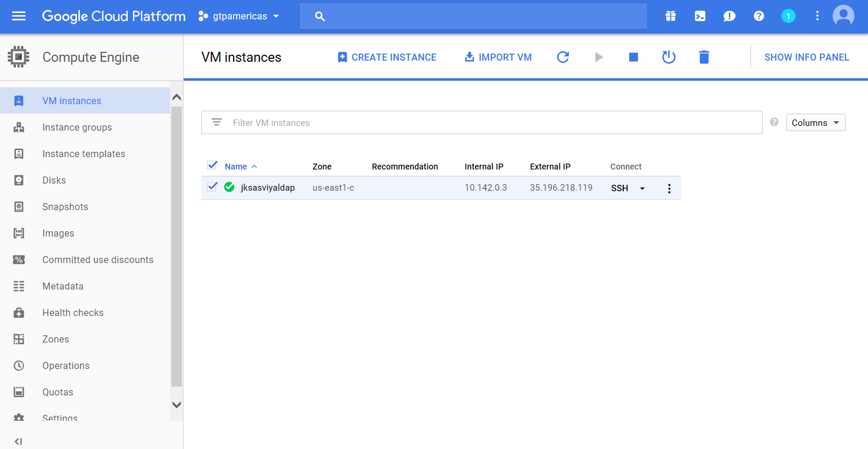Activate the Cloud Shell terminal icon
This screenshot has width=868, height=449.
[700, 16]
